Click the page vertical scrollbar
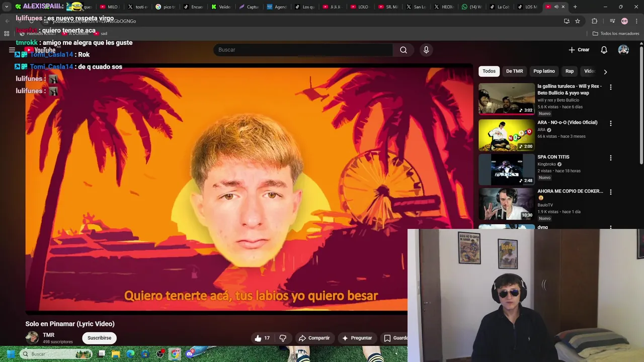The image size is (644, 362). 641,106
